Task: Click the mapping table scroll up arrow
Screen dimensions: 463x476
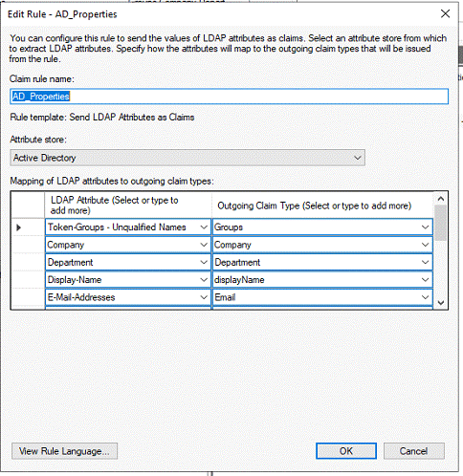Action: 441,199
